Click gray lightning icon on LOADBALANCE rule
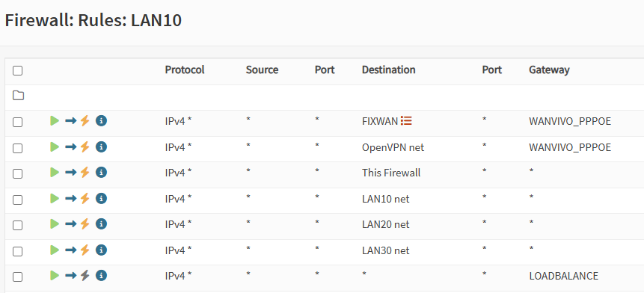644x293 pixels. tap(85, 275)
